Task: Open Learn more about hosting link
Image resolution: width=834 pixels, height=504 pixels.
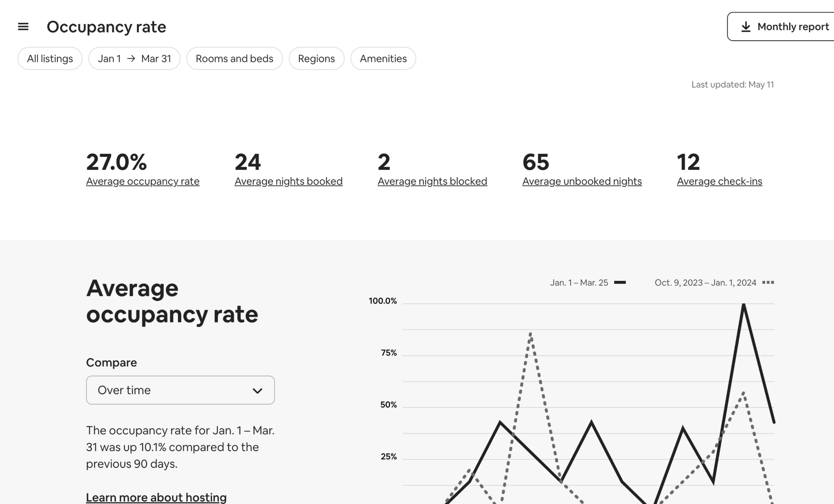Action: click(156, 497)
